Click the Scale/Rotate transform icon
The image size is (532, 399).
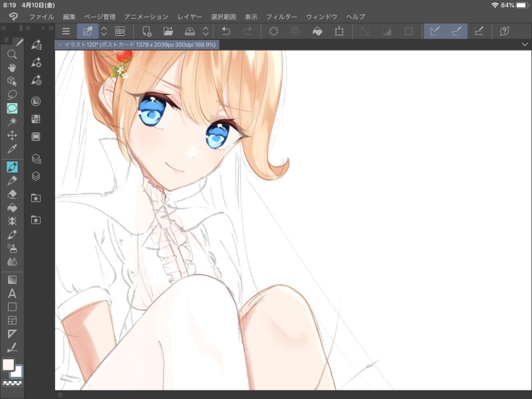click(x=339, y=31)
